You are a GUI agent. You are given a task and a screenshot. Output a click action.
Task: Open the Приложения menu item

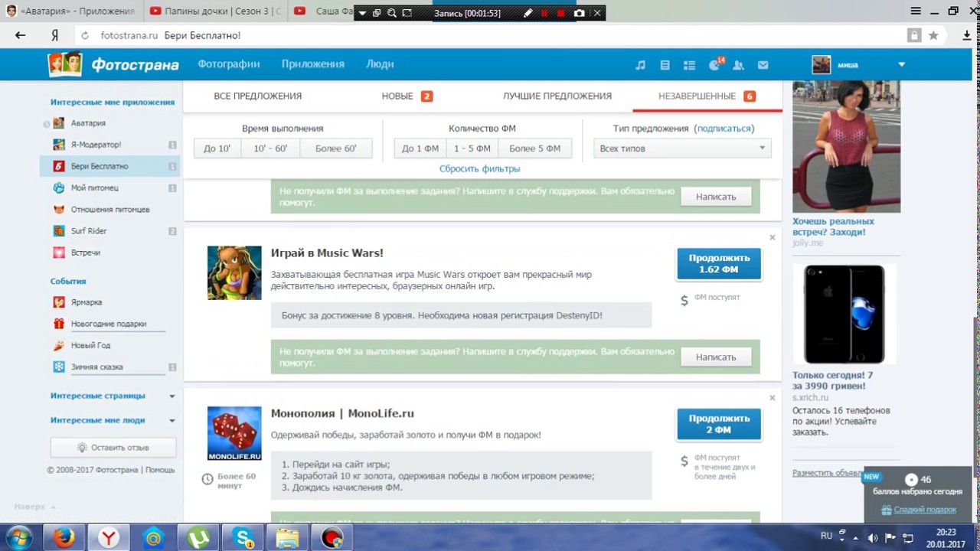(x=312, y=64)
